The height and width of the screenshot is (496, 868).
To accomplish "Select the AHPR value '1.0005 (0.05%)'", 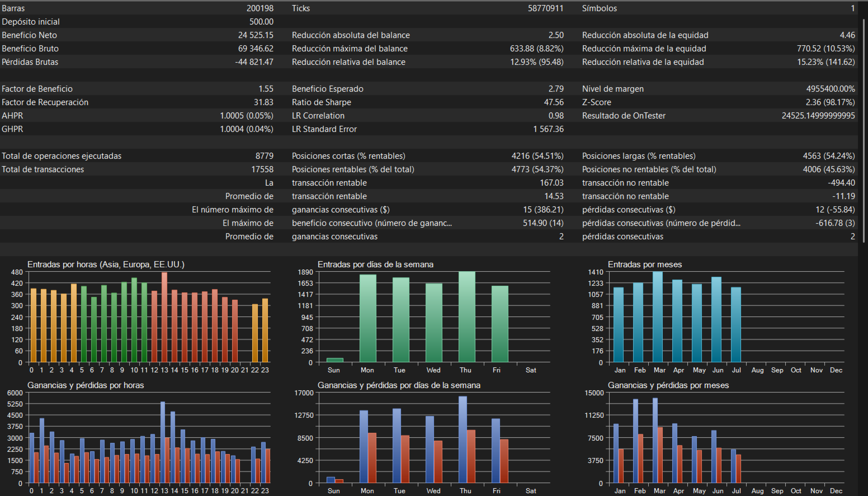I will (x=247, y=116).
